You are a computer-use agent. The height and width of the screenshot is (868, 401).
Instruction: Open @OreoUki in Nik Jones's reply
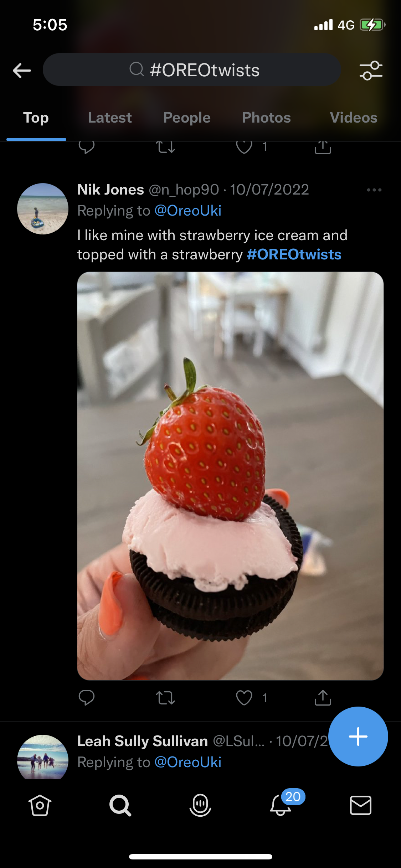tap(188, 211)
